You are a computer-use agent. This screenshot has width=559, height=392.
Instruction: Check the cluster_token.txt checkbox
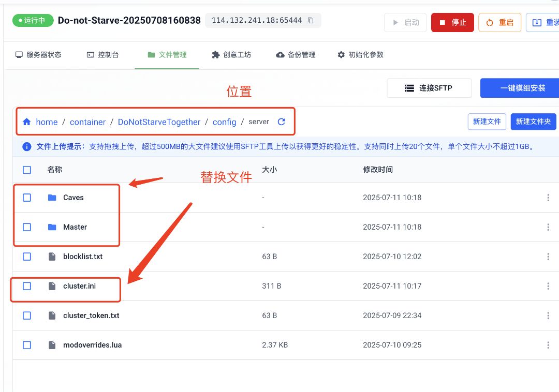(x=27, y=315)
